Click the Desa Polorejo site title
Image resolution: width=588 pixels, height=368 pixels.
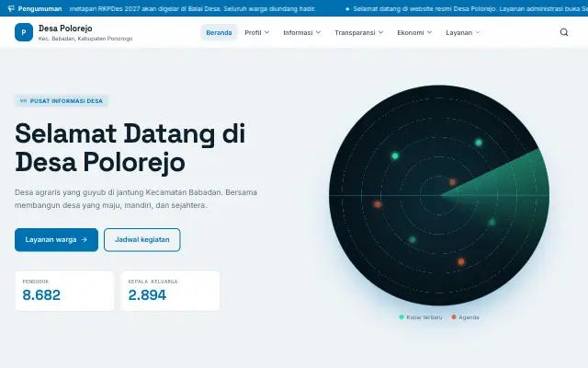(65, 29)
